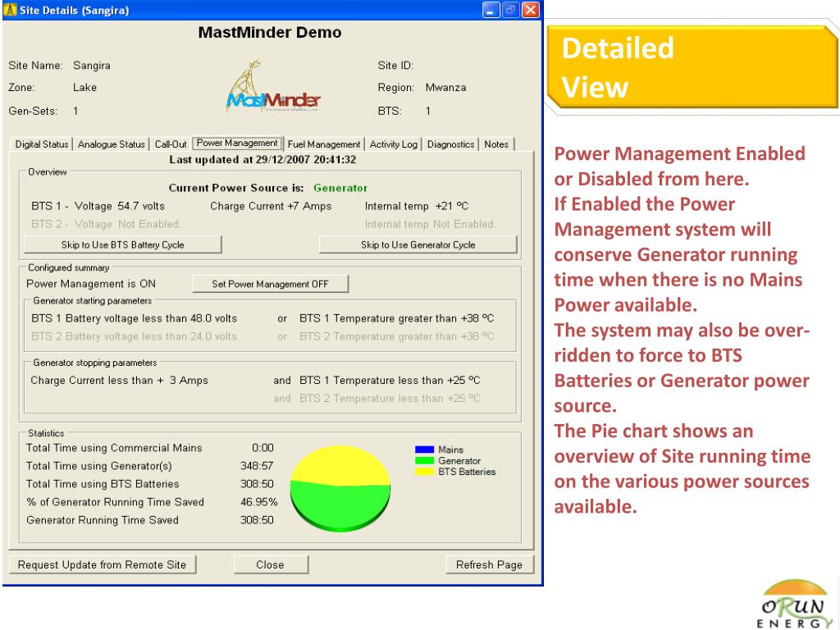This screenshot has height=630, width=840.
Task: Click the Close button at the bottom
Action: coord(271,564)
